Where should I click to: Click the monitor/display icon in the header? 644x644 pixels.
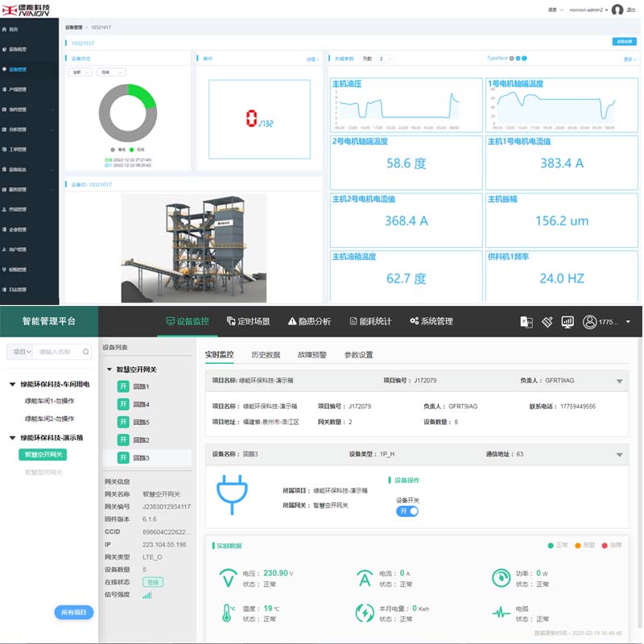point(568,321)
